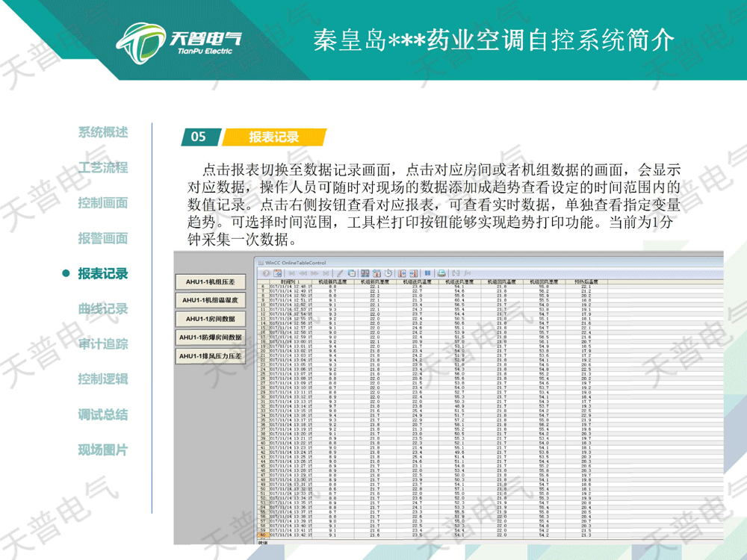Navigate to the 曲线记录 section

click(103, 308)
